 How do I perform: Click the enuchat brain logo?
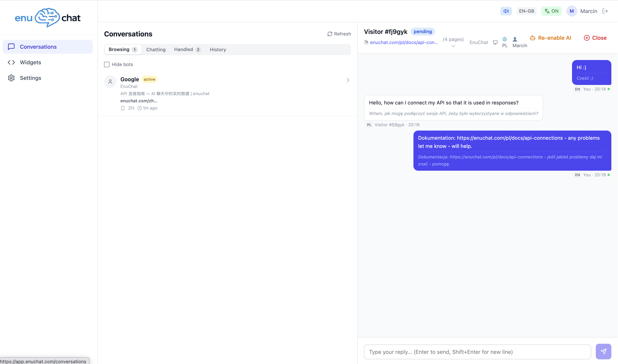pyautogui.click(x=47, y=17)
